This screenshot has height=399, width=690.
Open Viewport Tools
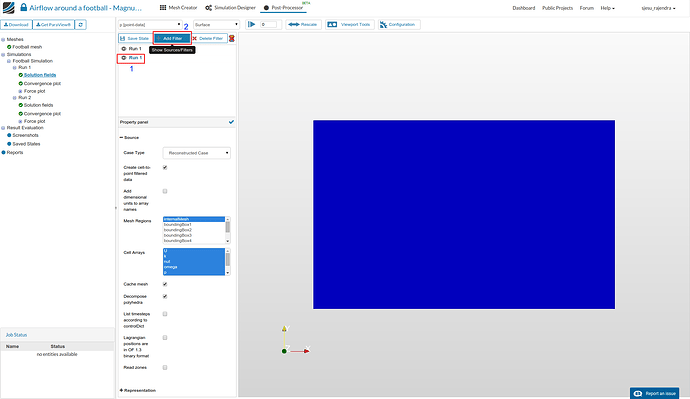[350, 25]
